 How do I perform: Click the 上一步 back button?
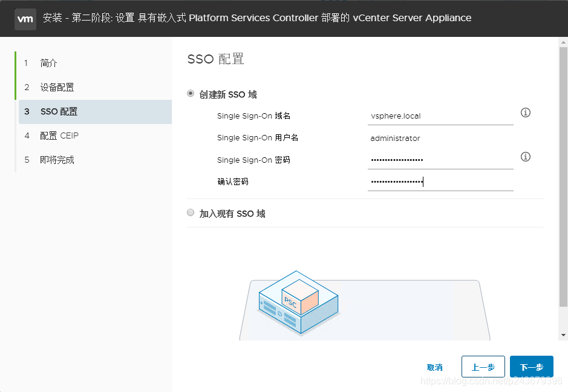click(483, 367)
